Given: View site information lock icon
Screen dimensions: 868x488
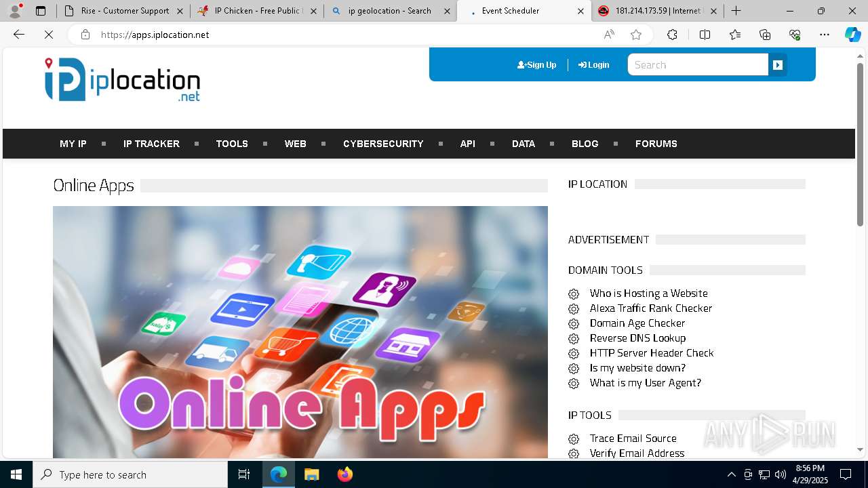Looking at the screenshot, I should 85,35.
